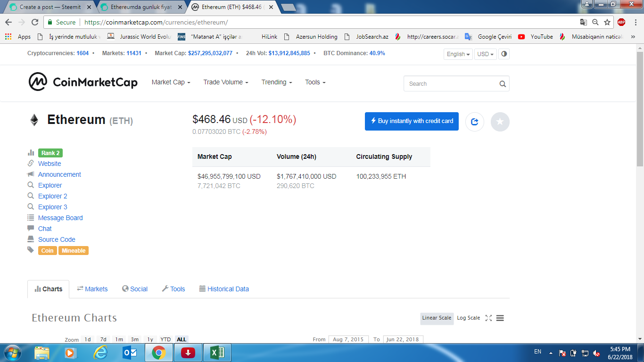Click the volume icon in system tray
The height and width of the screenshot is (362, 644).
pos(596,353)
